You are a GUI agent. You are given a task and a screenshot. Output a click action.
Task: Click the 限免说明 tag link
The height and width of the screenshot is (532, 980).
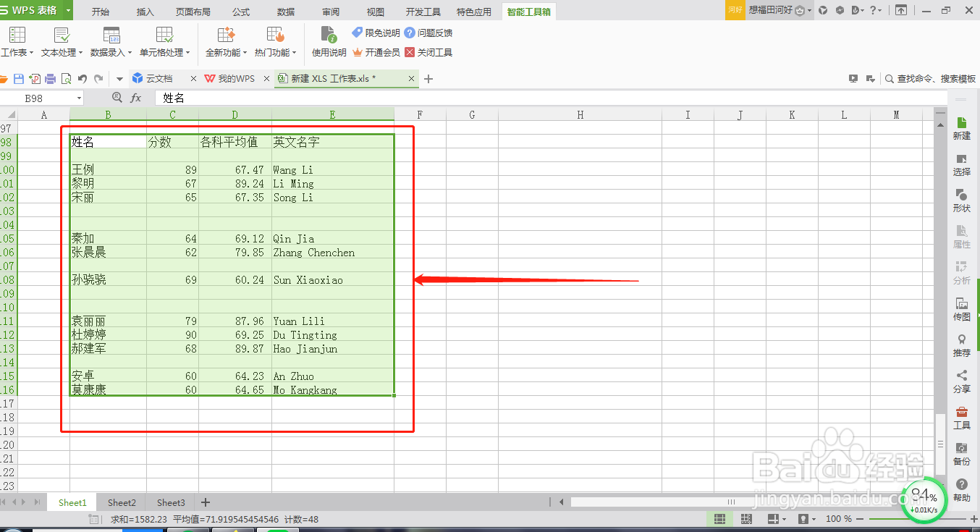tap(376, 33)
